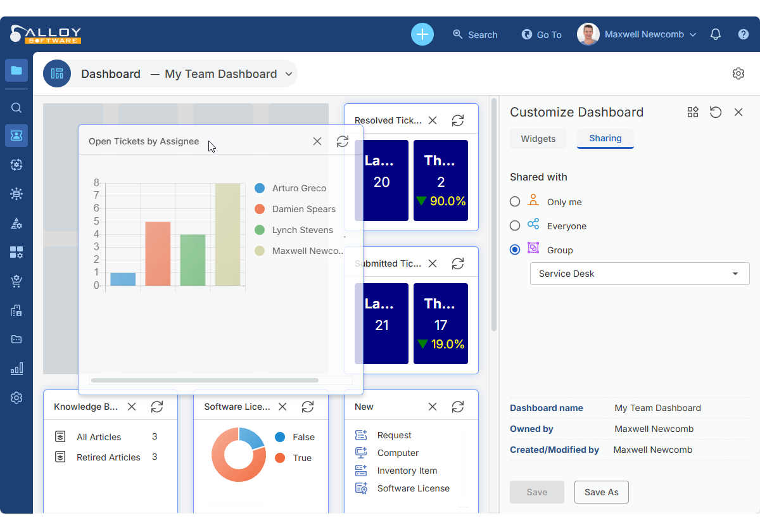Remove the Knowledge Base widget
This screenshot has width=760, height=532.
[x=132, y=407]
